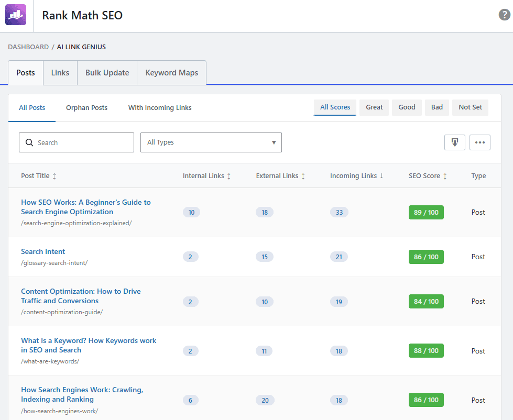Image resolution: width=513 pixels, height=420 pixels.
Task: Open the Bulk Update tab
Action: pos(107,73)
